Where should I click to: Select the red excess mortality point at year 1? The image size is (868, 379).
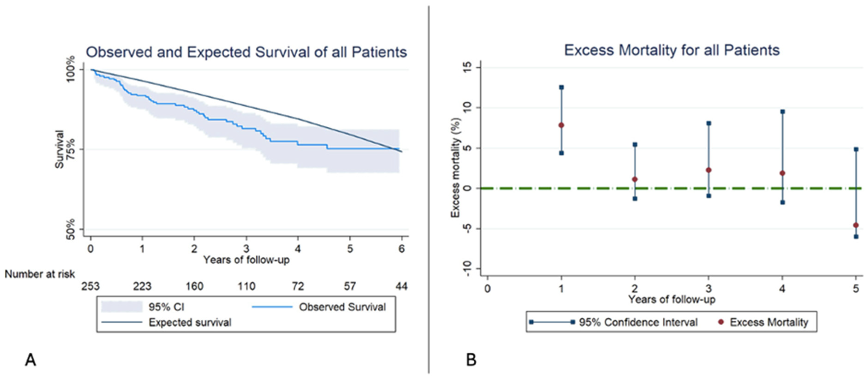coord(561,125)
